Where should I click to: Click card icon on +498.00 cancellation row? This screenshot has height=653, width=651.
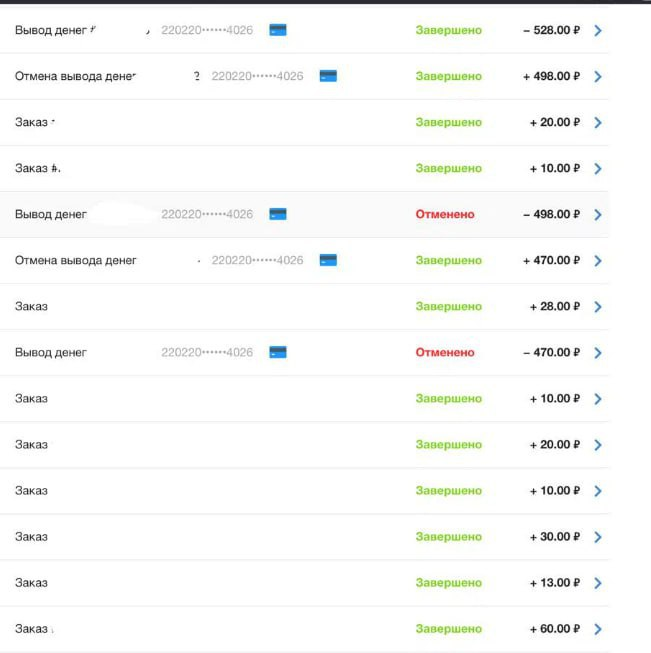328,76
